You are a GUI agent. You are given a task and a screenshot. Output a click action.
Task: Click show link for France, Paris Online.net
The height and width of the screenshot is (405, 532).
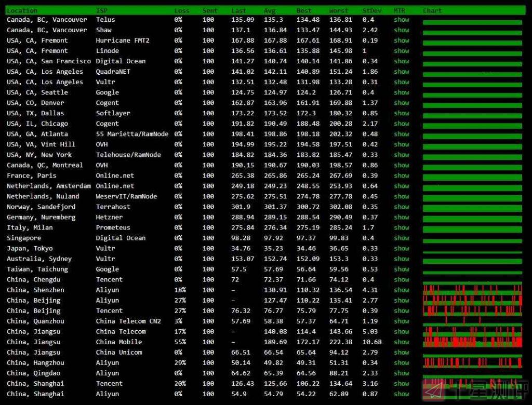click(401, 176)
